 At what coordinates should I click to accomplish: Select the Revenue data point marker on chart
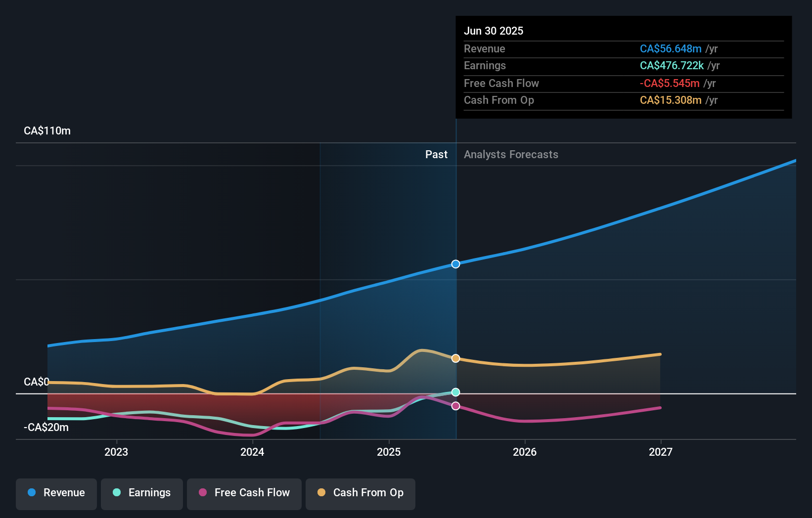[455, 264]
